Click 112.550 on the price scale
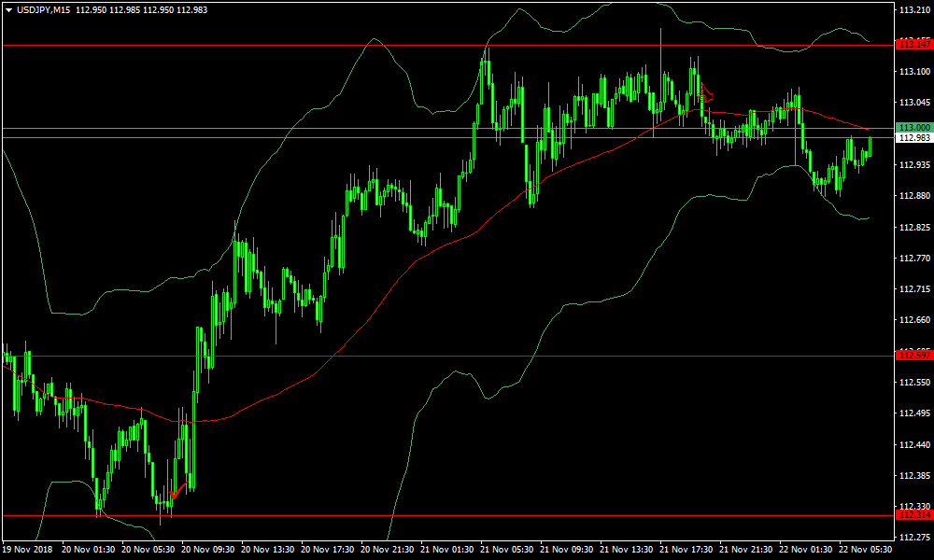The height and width of the screenshot is (560, 934). (914, 383)
